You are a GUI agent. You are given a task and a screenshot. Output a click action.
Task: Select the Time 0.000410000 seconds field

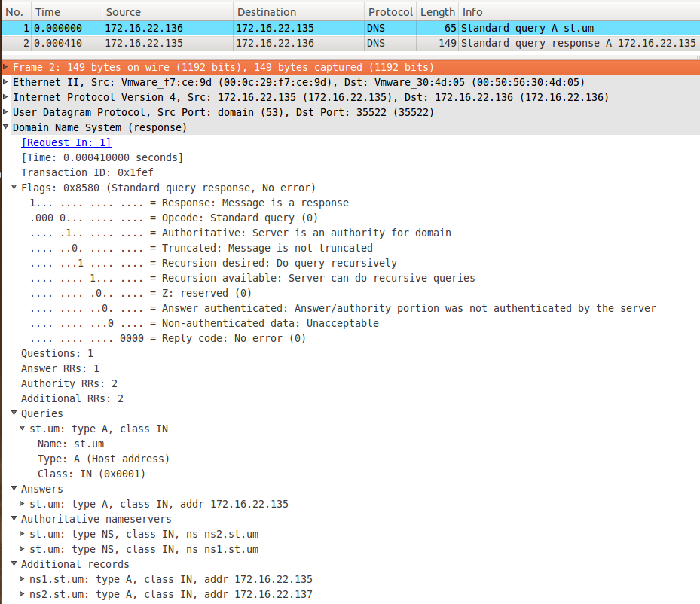[102, 157]
